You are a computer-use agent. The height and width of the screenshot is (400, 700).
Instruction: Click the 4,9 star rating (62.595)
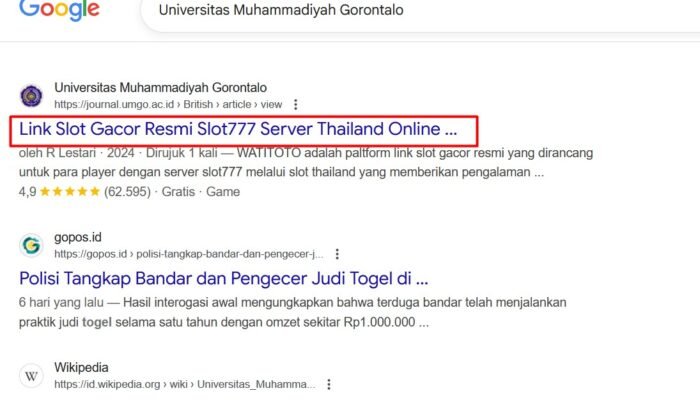coord(85,192)
